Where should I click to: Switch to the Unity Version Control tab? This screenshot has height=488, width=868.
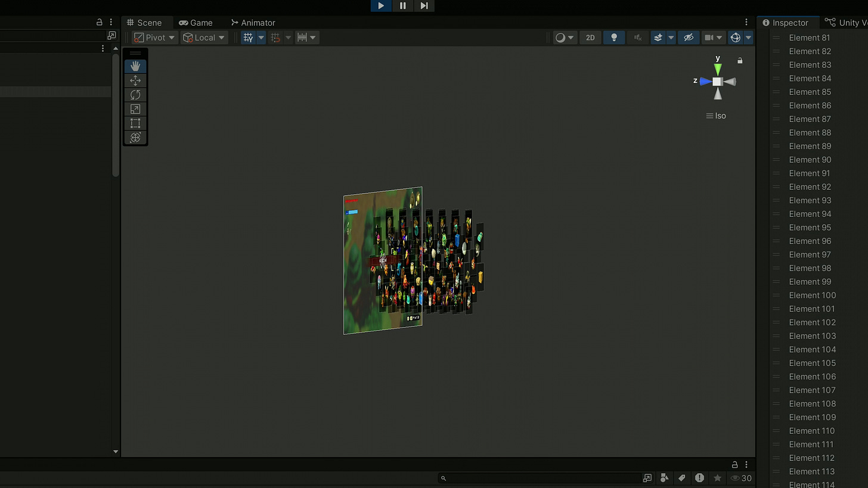click(x=845, y=23)
